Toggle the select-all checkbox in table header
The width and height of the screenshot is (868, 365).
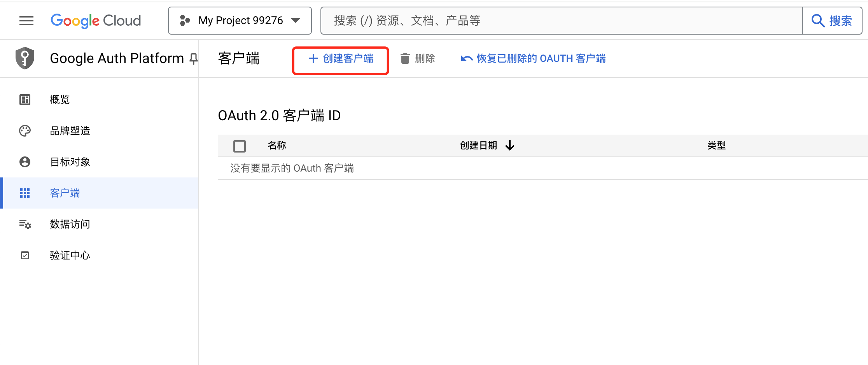(x=240, y=146)
